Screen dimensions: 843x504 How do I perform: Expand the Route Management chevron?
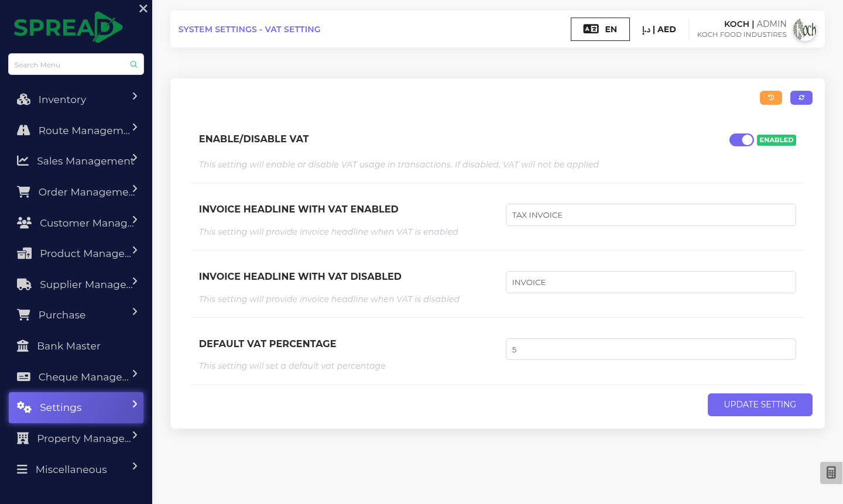[x=135, y=127]
